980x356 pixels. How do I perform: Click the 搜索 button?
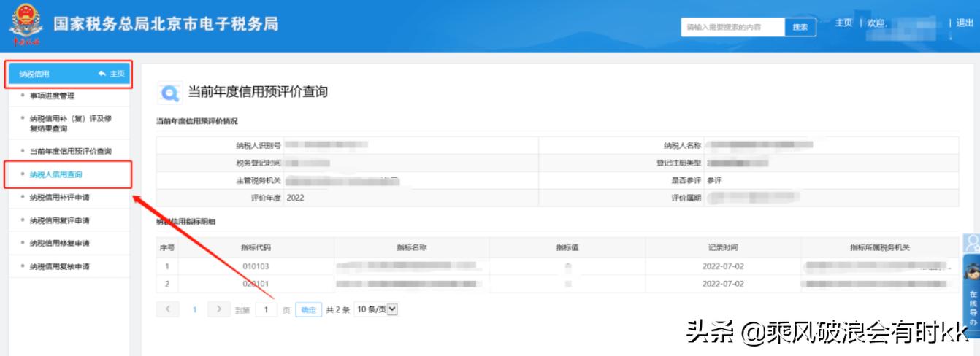click(800, 27)
